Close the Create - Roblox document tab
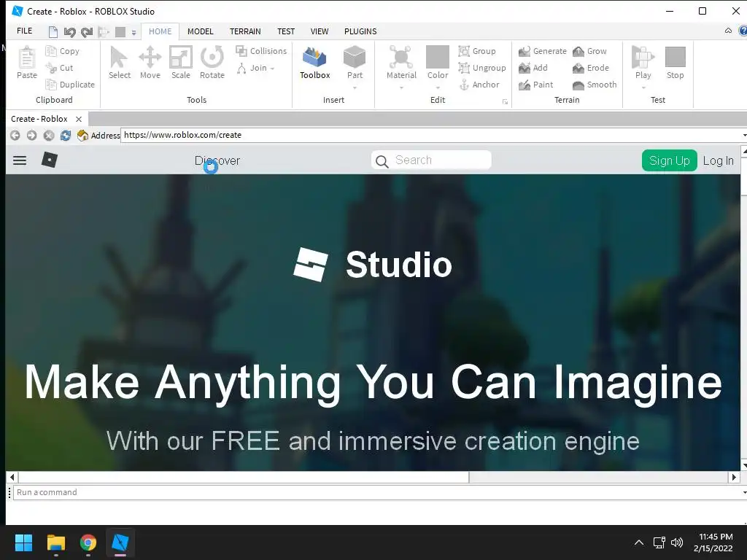The image size is (747, 560). [79, 119]
